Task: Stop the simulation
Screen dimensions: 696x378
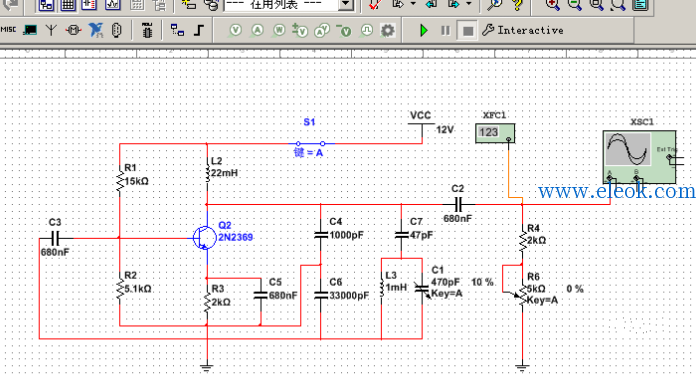Action: coord(467,31)
